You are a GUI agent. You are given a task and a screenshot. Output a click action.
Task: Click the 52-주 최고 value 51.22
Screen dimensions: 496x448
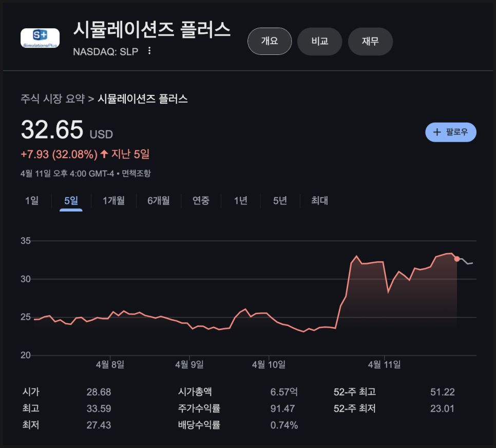point(442,392)
